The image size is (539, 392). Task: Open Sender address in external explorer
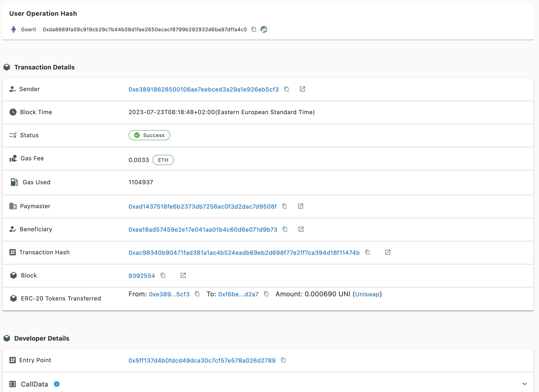pos(302,89)
